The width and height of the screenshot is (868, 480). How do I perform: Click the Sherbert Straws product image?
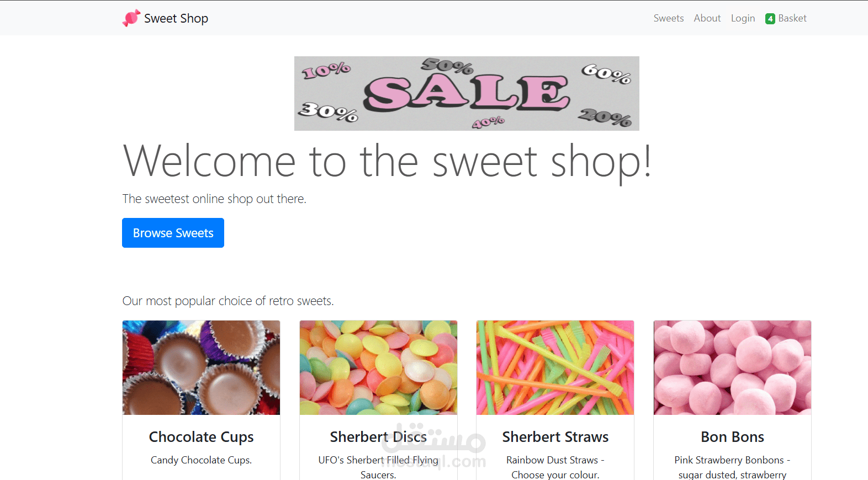click(555, 367)
